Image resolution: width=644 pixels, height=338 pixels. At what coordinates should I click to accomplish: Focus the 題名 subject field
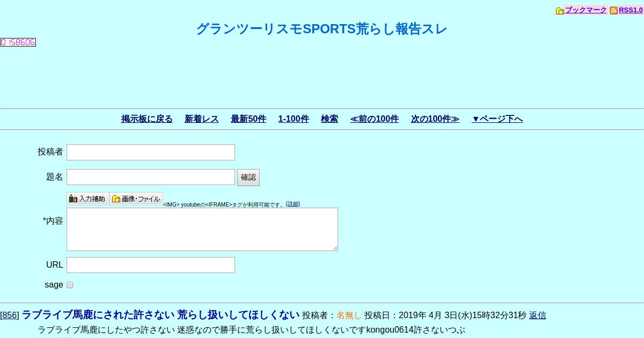[x=151, y=177]
